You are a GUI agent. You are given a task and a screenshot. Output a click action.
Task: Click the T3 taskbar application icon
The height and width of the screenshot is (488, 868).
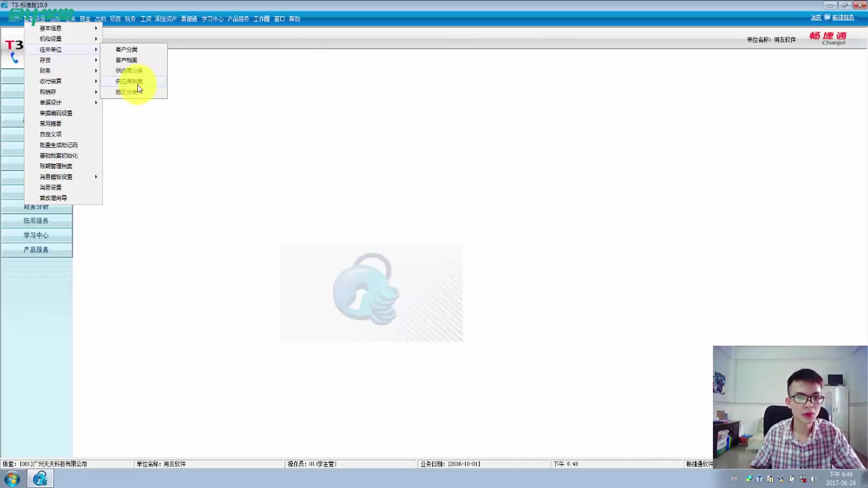40,479
